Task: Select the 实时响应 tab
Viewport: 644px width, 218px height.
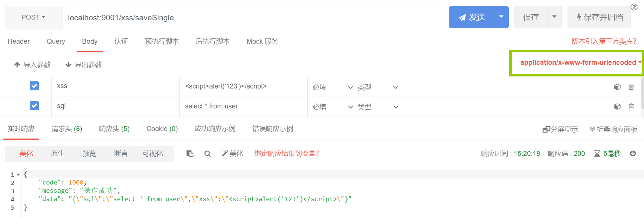Action: tap(21, 129)
